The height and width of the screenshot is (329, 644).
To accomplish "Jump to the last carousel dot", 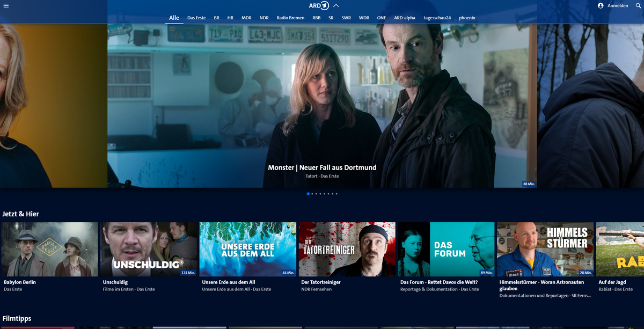I will pos(336,194).
